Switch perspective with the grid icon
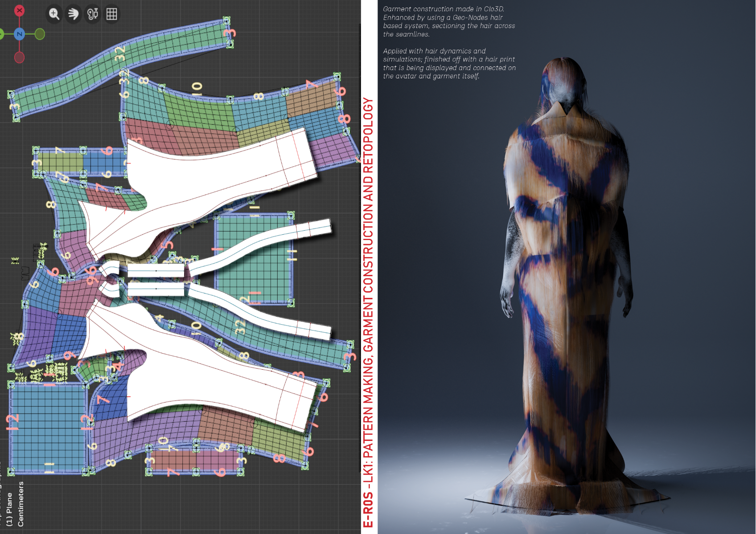 [112, 14]
